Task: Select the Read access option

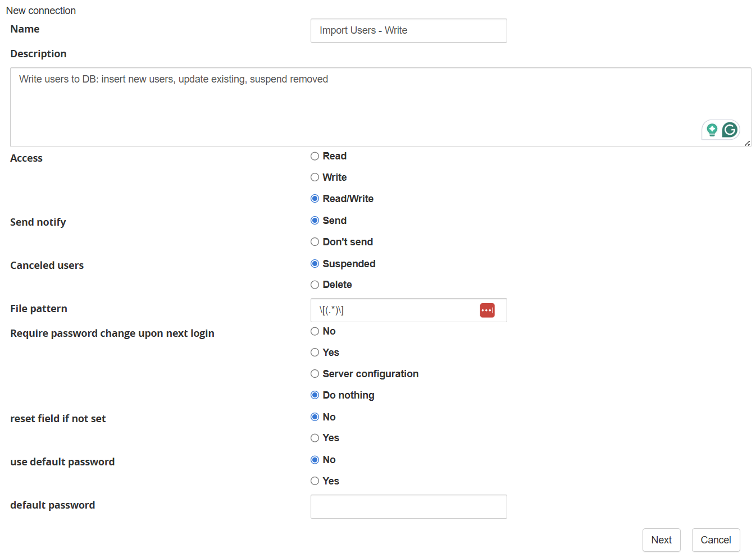Action: tap(315, 156)
